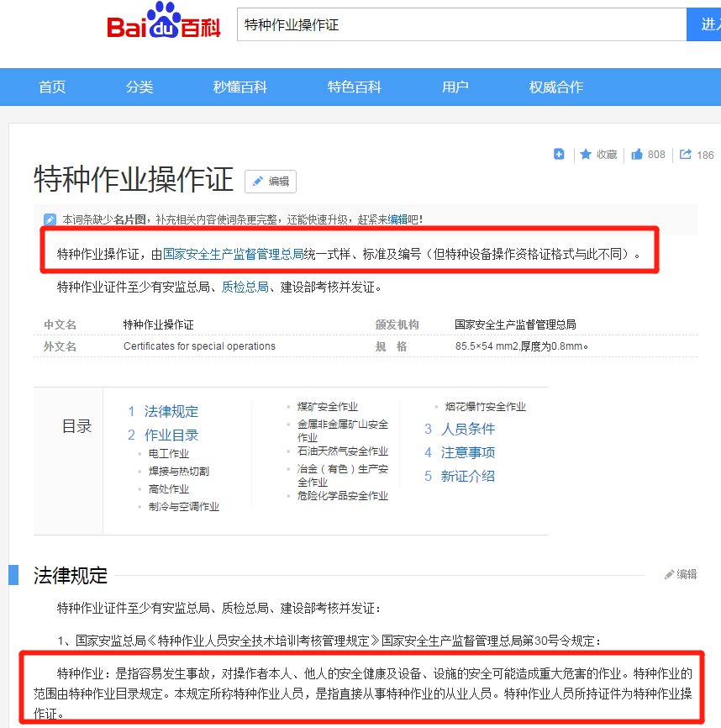Visit the 权威合作 navigation item

[555, 87]
